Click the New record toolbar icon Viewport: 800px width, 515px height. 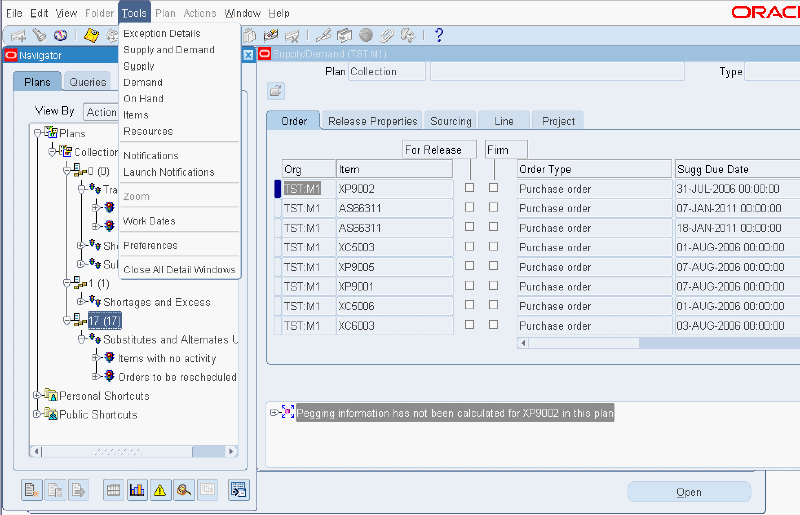(x=18, y=35)
